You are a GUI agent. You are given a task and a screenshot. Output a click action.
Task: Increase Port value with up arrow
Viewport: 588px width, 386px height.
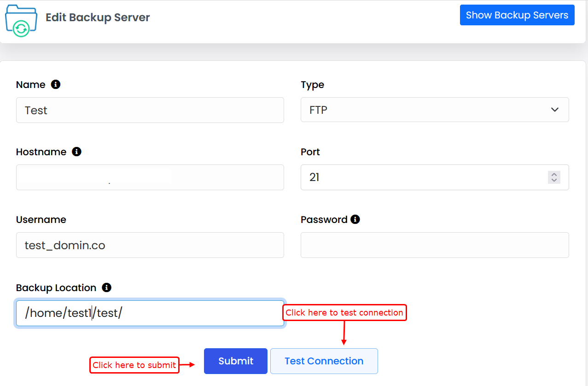tap(554, 175)
